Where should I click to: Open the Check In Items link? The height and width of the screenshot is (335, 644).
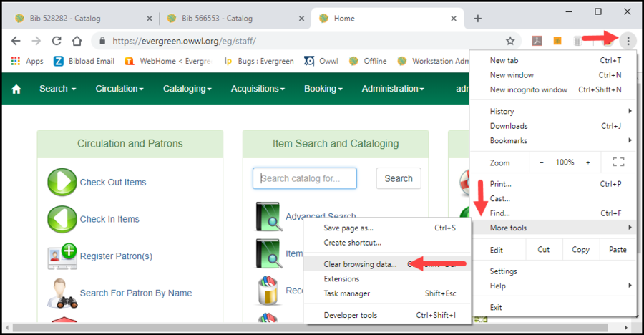[x=109, y=219]
